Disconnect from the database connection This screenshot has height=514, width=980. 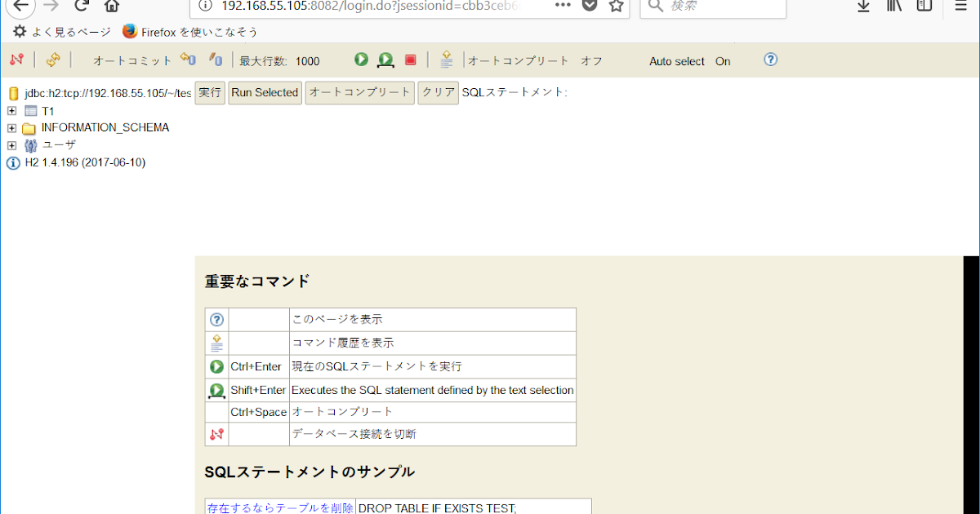(16, 60)
